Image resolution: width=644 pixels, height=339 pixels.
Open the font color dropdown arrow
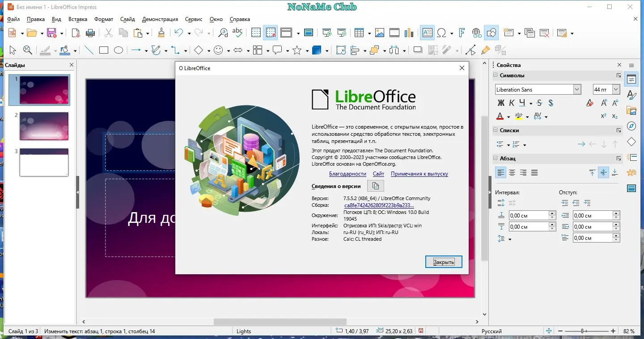(508, 117)
